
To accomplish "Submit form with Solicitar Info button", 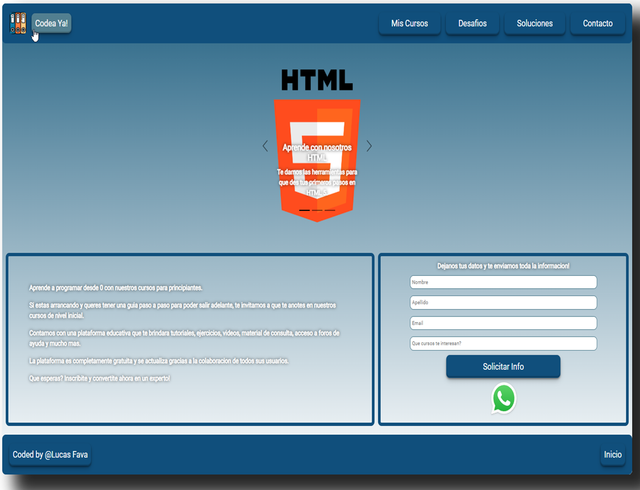I will [x=503, y=366].
